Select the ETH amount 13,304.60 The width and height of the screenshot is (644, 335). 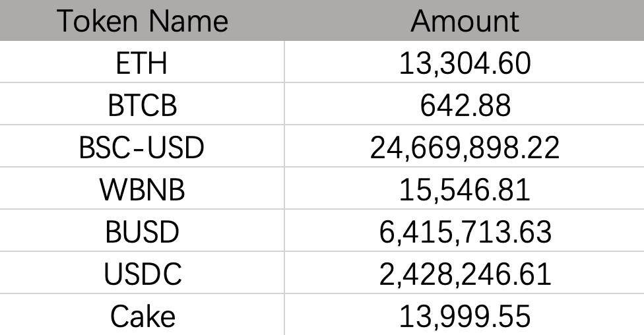pyautogui.click(x=465, y=63)
